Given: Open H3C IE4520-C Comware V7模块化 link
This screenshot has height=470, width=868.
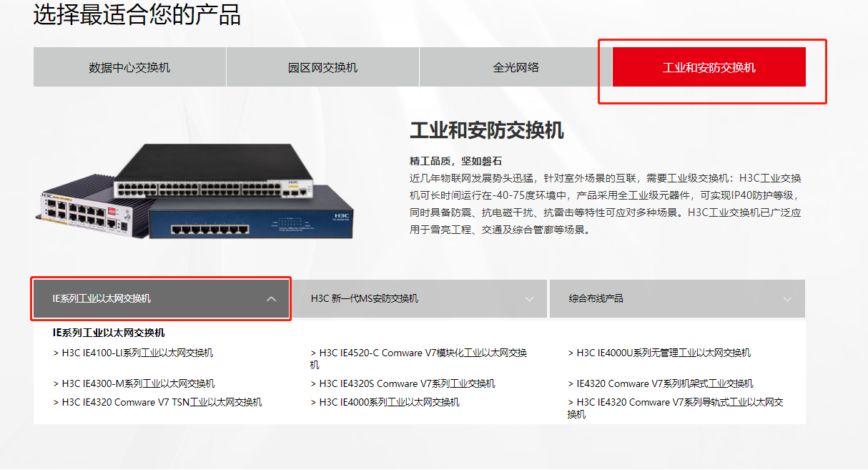Looking at the screenshot, I should 419,358.
